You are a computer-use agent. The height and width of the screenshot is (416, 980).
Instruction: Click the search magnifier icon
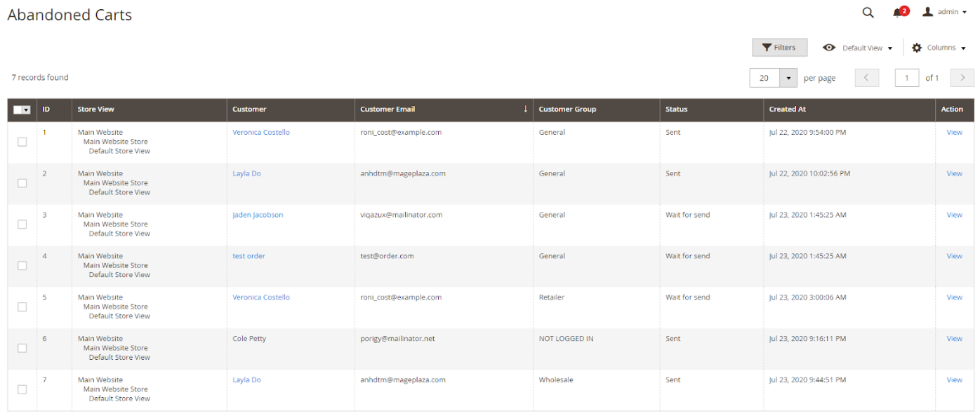tap(868, 12)
